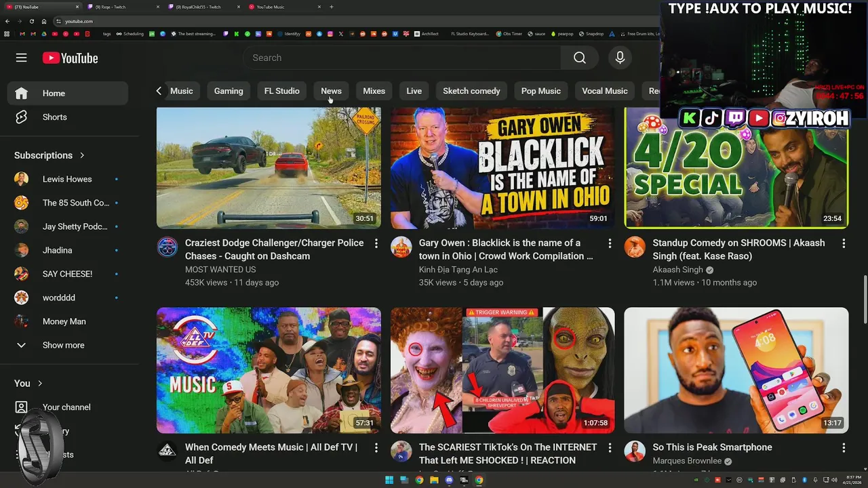
Task: Select the Live category chip
Action: pos(414,91)
